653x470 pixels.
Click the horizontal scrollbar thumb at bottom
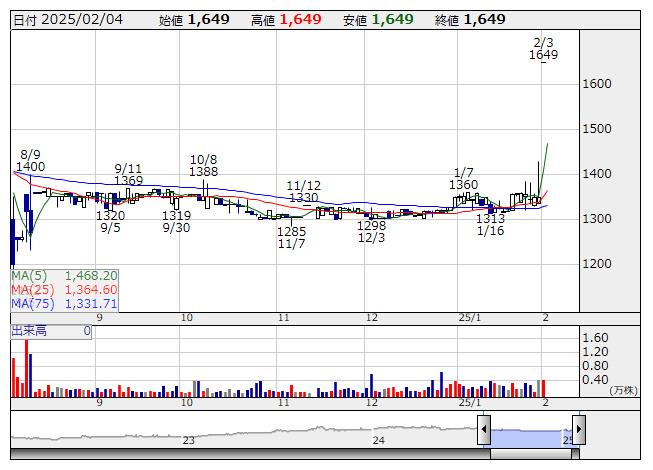(531, 454)
